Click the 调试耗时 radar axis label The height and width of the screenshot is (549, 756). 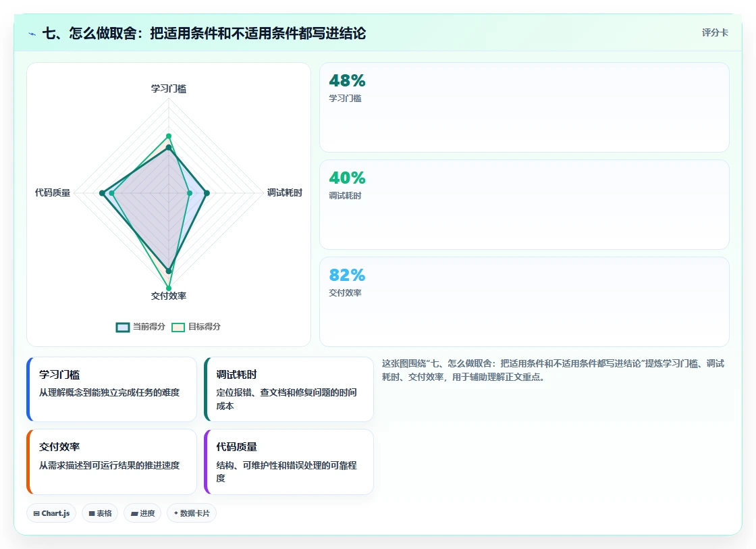pyautogui.click(x=285, y=192)
